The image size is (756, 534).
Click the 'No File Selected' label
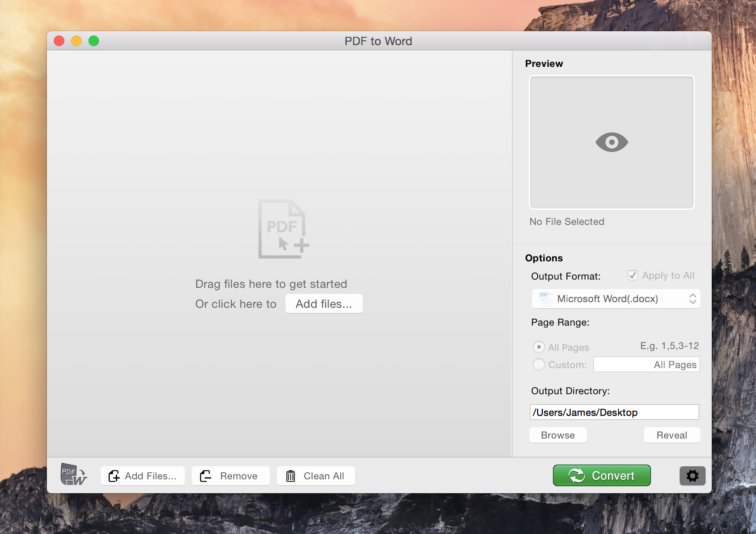pyautogui.click(x=567, y=221)
